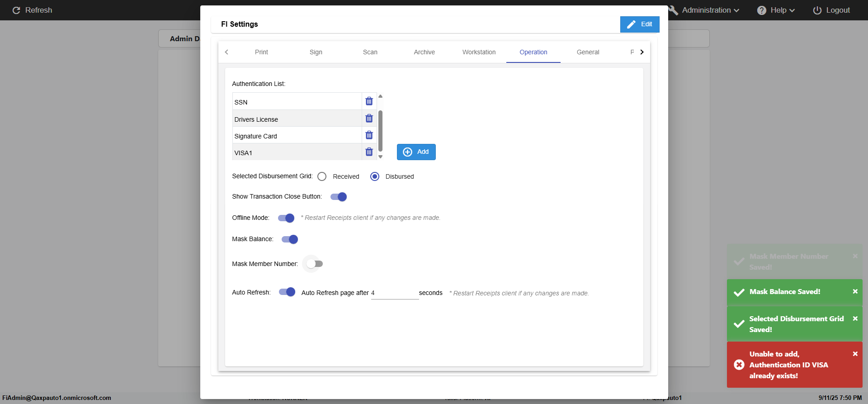The image size is (868, 404).
Task: Turn off Show Transaction Close Button
Action: point(339,197)
